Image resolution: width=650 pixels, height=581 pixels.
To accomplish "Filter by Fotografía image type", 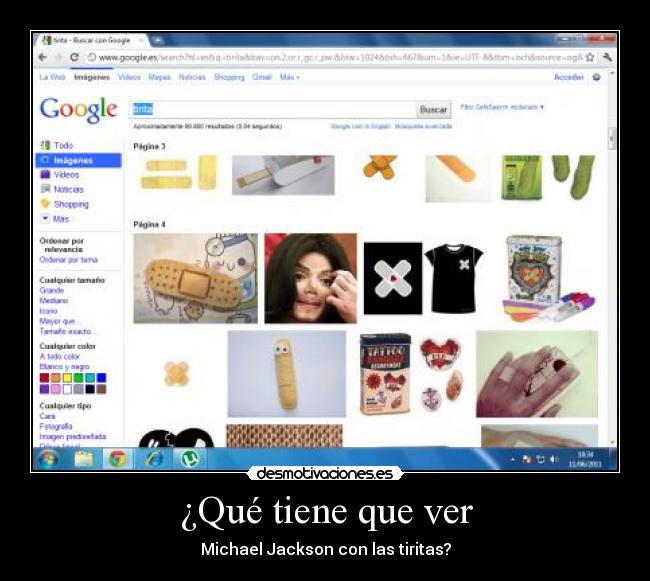I will [x=56, y=426].
